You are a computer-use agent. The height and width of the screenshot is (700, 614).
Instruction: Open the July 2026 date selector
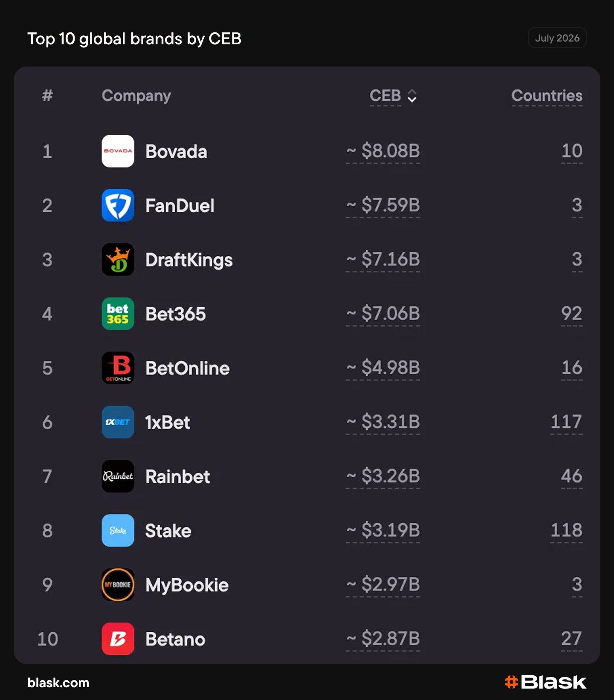coord(557,38)
